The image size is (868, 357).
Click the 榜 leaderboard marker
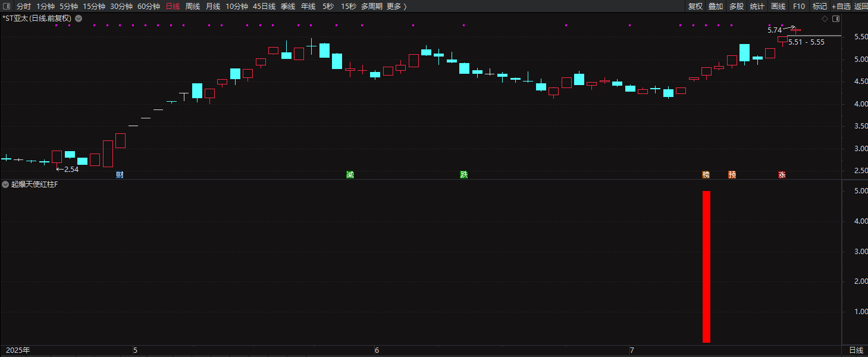(x=706, y=175)
